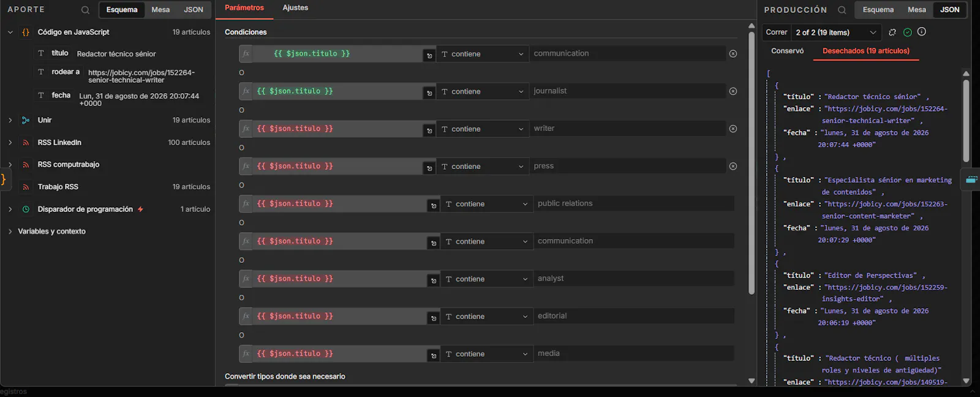Click the conditions panel vertical scrollbar
The image size is (980, 397).
[752, 162]
